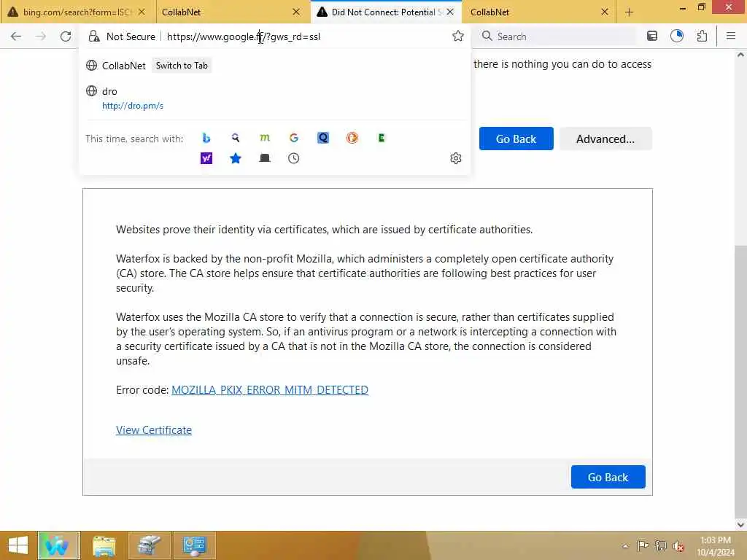Click the scrollbar down arrow
This screenshot has width=747, height=560.
click(x=740, y=525)
